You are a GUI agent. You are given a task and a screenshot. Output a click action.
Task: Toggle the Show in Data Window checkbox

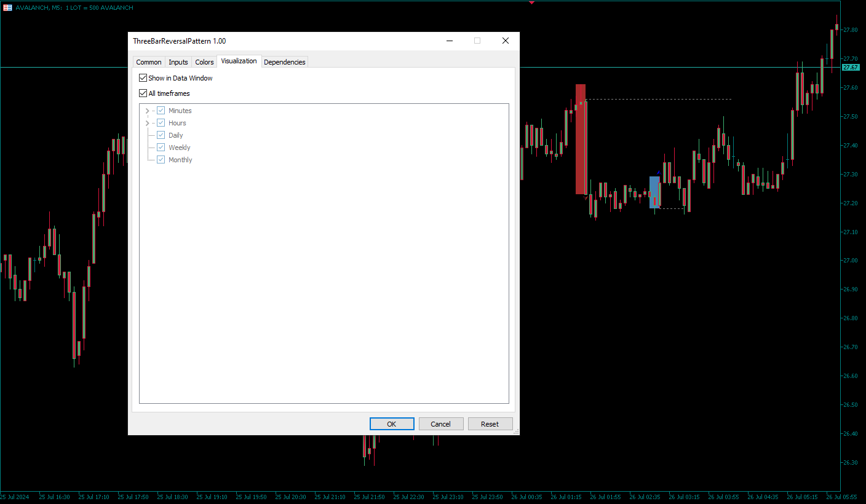pos(143,78)
